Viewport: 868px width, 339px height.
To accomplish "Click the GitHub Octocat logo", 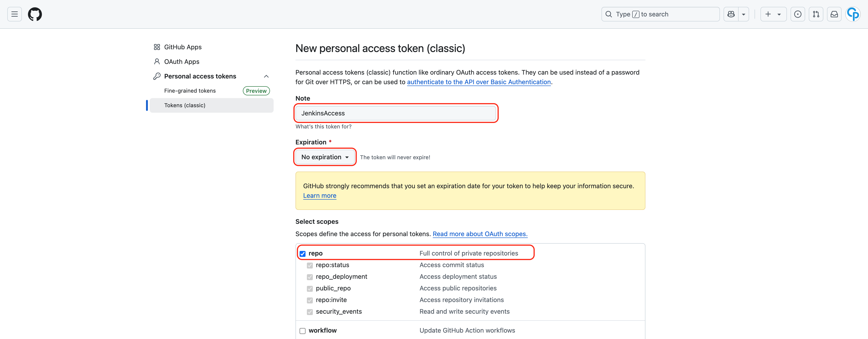I will (35, 14).
